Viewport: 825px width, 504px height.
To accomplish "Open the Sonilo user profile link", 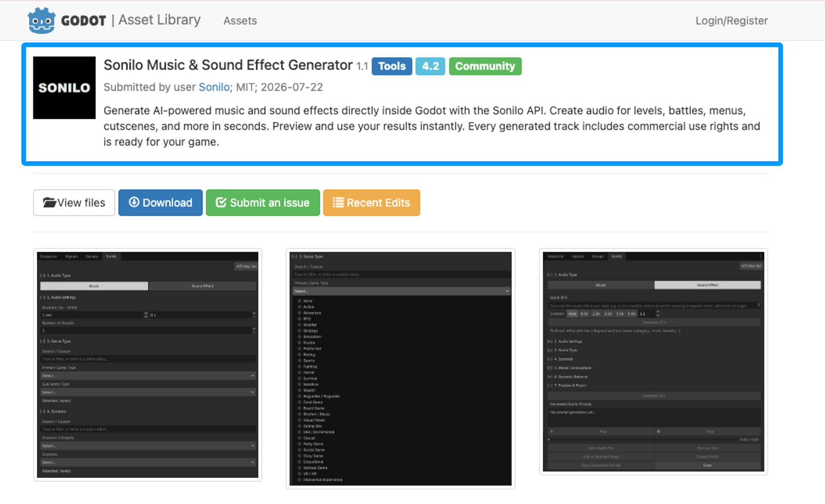I will [214, 87].
